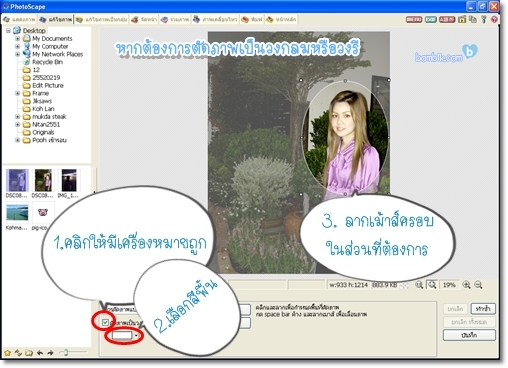This screenshot has height=368, width=508.
Task: Select the Kohma beach photo thumbnail
Action: [x=17, y=213]
